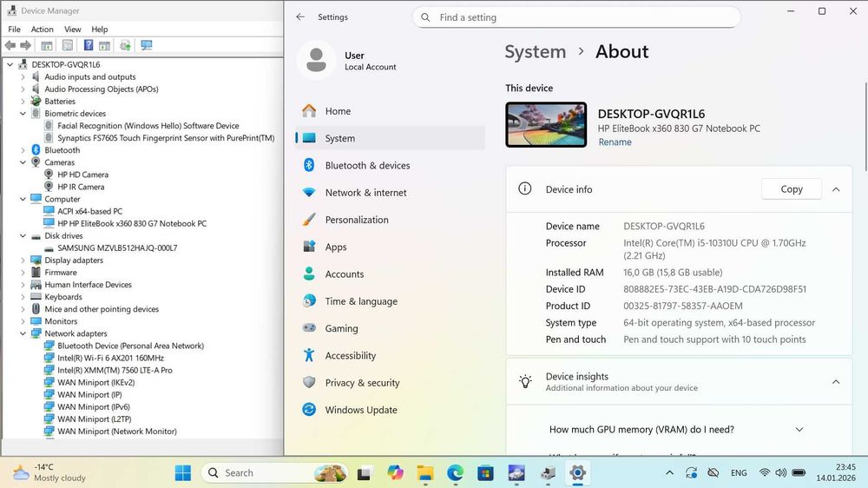Image resolution: width=868 pixels, height=488 pixels.
Task: Click the Task View taskbar icon
Action: coord(364,473)
